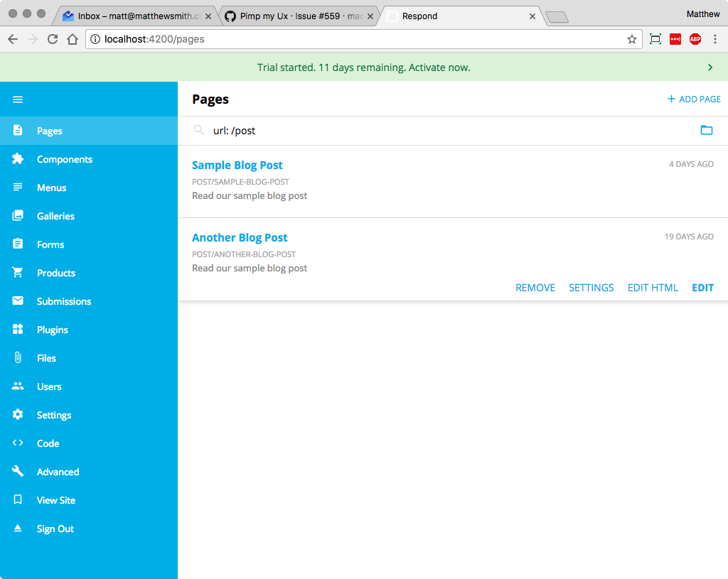Toggle the hamburger menu icon in sidebar

coord(18,99)
